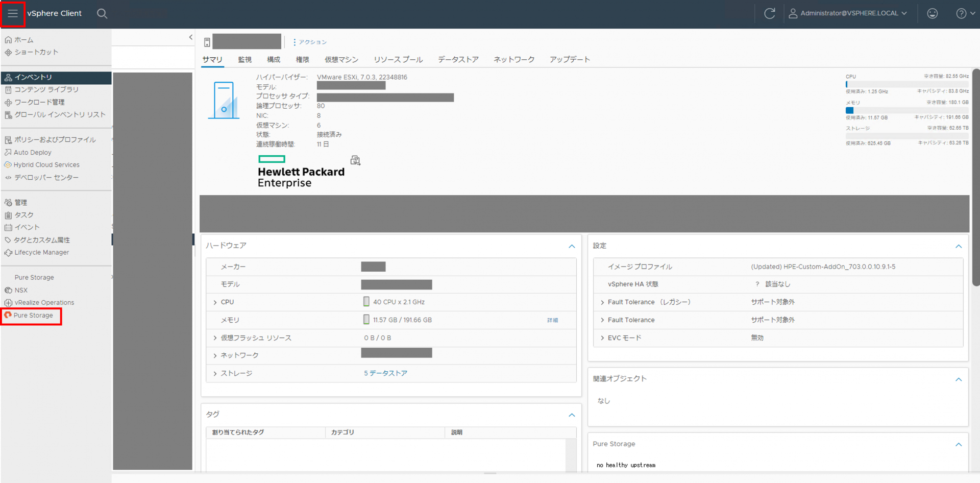Collapse the 関連オブジェクト panel

[958, 379]
